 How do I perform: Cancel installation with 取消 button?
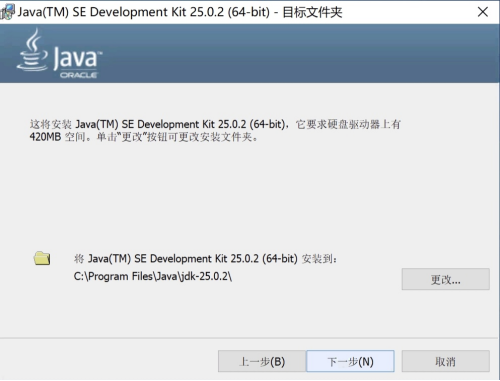[x=445, y=361]
